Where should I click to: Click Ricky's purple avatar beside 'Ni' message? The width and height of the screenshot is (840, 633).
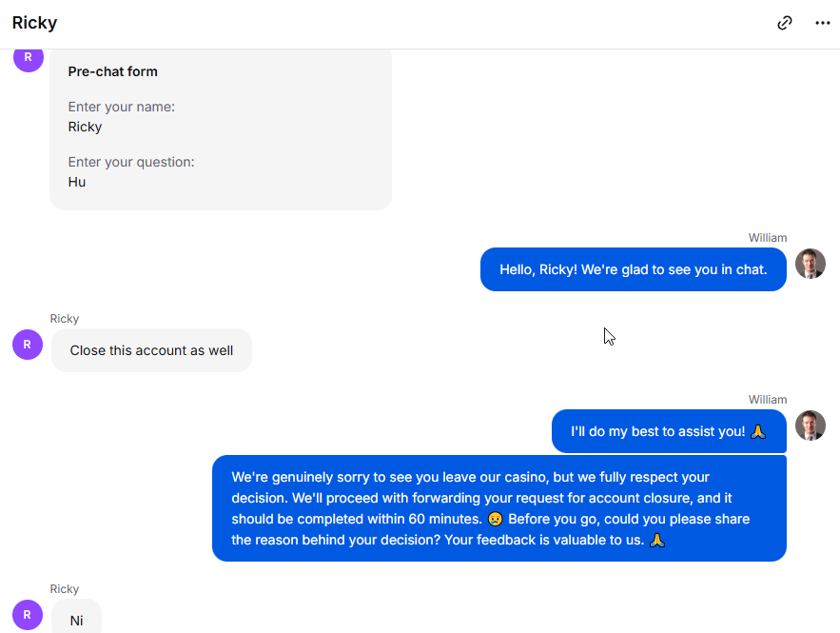pos(28,615)
